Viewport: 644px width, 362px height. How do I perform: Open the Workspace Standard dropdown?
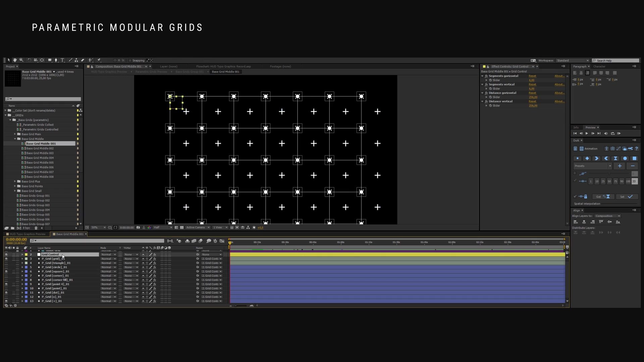[x=573, y=61]
